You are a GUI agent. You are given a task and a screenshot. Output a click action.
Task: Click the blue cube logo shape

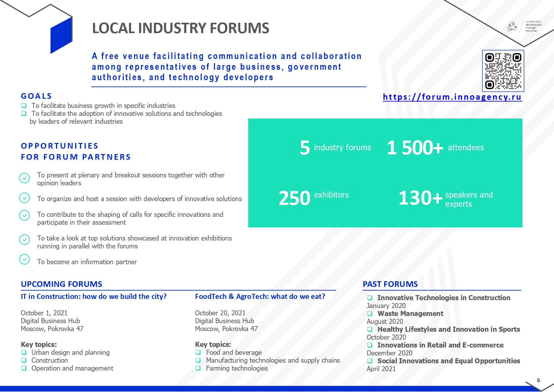62,35
